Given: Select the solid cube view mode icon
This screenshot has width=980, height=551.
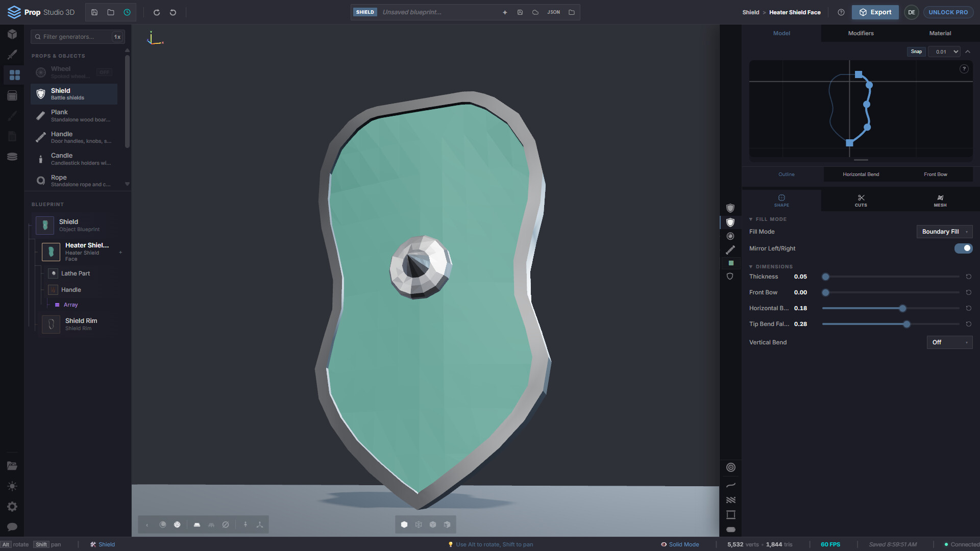Looking at the screenshot, I should click(x=404, y=524).
